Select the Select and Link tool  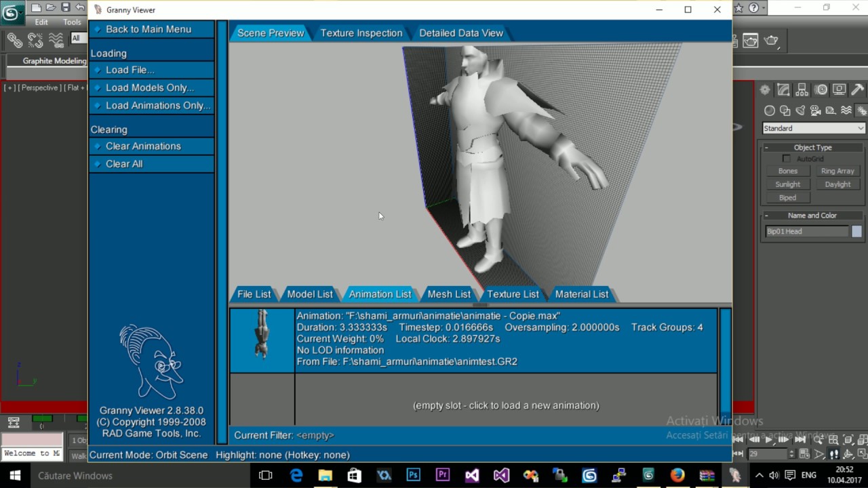[14, 41]
